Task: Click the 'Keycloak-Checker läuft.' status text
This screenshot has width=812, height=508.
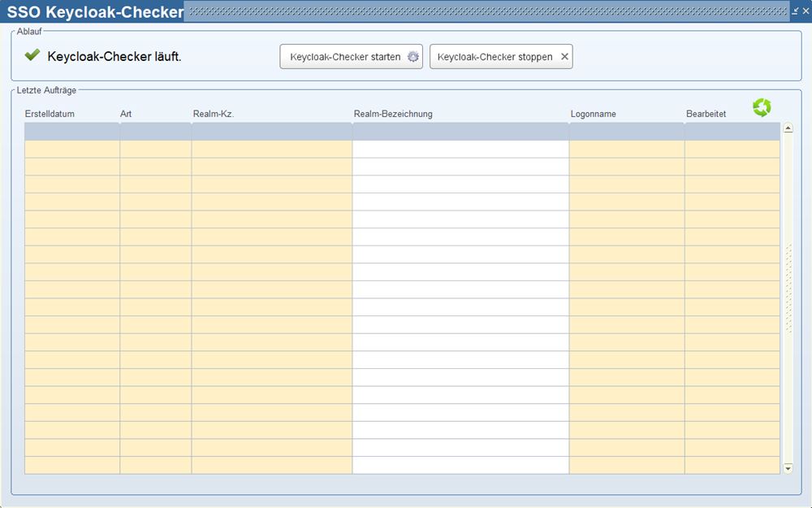Action: click(x=114, y=57)
